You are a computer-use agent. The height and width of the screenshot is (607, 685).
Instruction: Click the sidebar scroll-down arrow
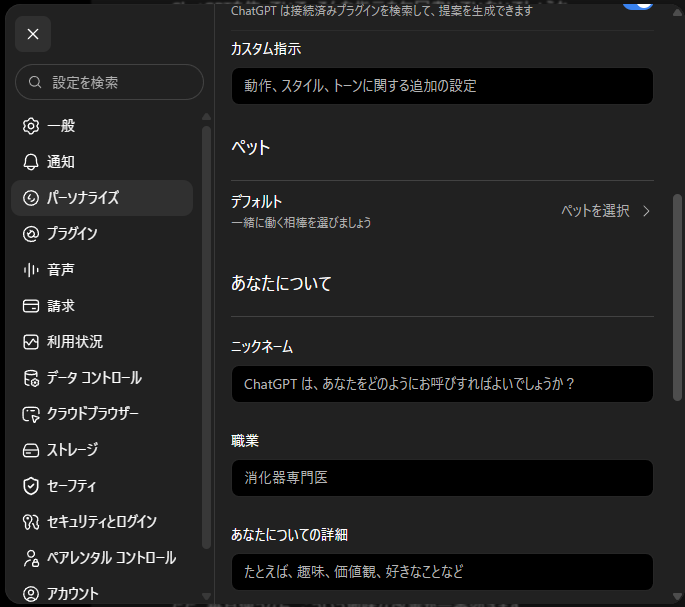pyautogui.click(x=206, y=597)
